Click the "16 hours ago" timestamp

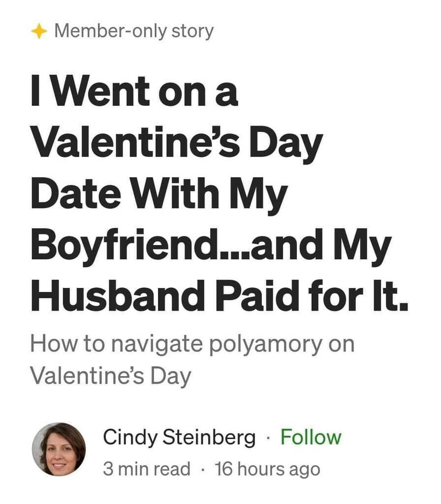coord(267,469)
